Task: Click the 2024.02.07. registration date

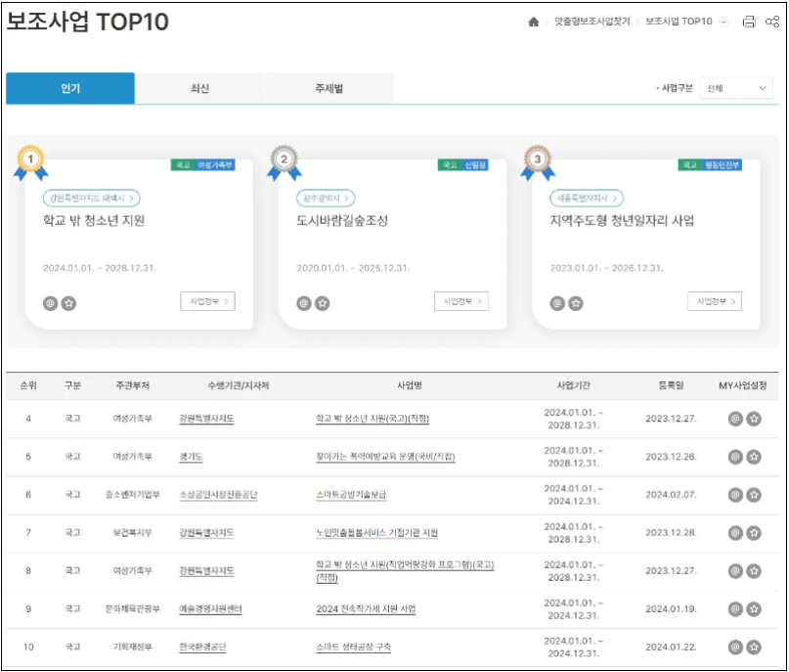Action: (x=671, y=495)
